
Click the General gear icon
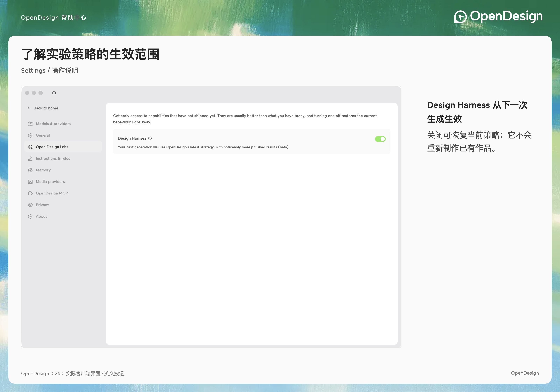(x=30, y=135)
